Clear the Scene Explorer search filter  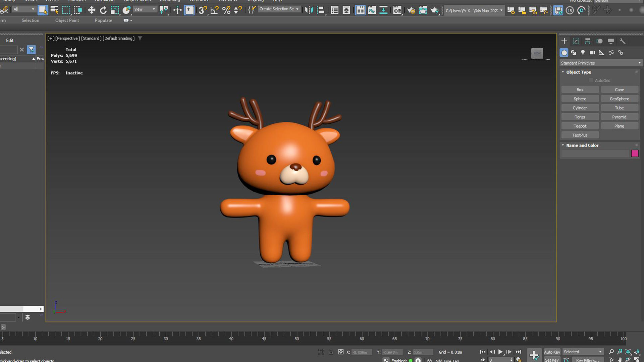(x=22, y=50)
